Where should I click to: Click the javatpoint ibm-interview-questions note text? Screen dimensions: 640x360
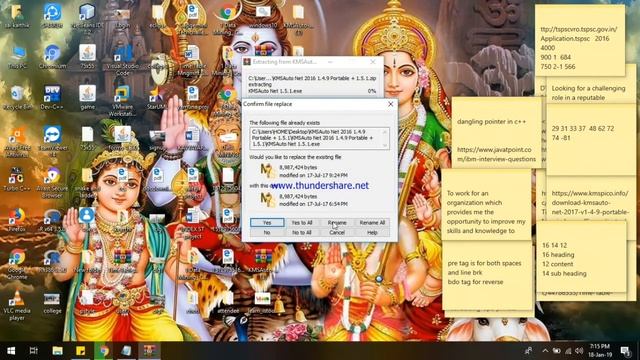tap(496, 154)
